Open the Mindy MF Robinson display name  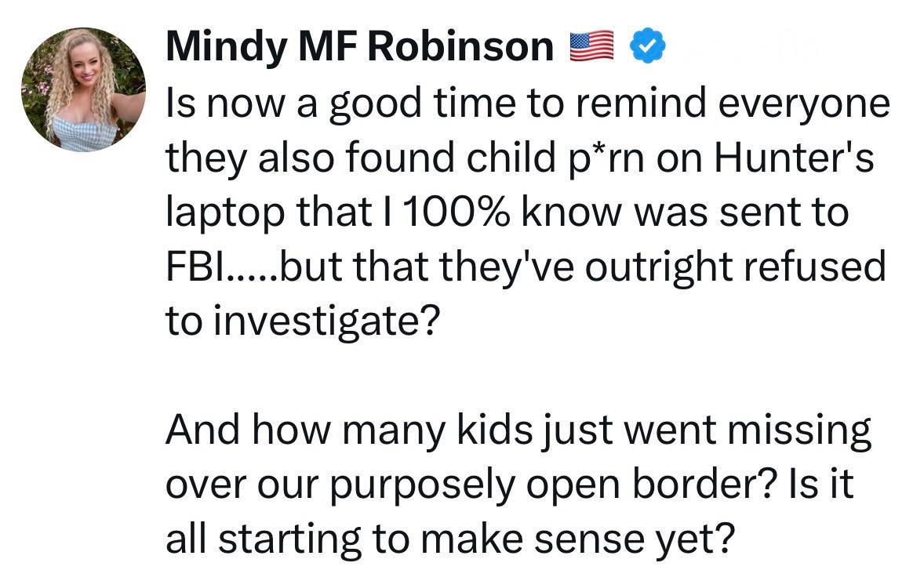(360, 48)
